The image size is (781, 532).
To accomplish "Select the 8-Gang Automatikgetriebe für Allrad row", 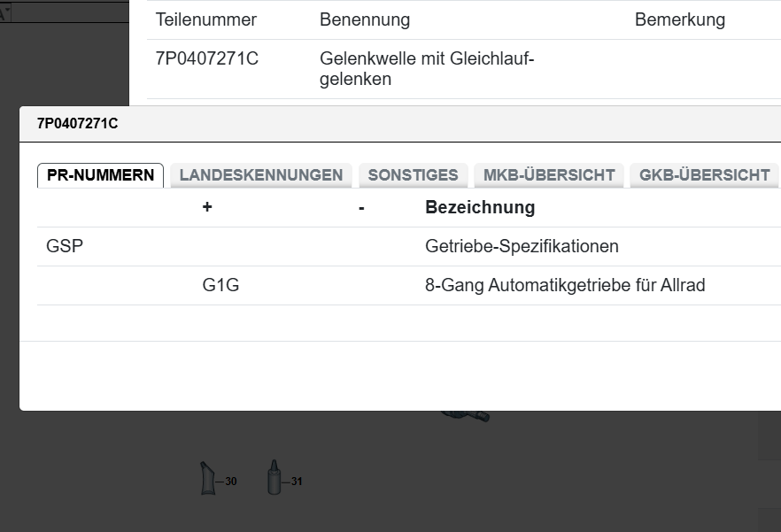I will point(565,286).
